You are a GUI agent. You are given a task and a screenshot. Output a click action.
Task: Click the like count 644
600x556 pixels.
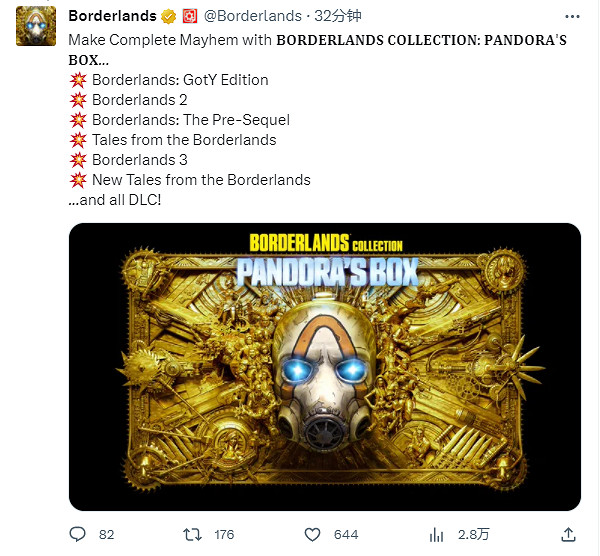tap(346, 535)
